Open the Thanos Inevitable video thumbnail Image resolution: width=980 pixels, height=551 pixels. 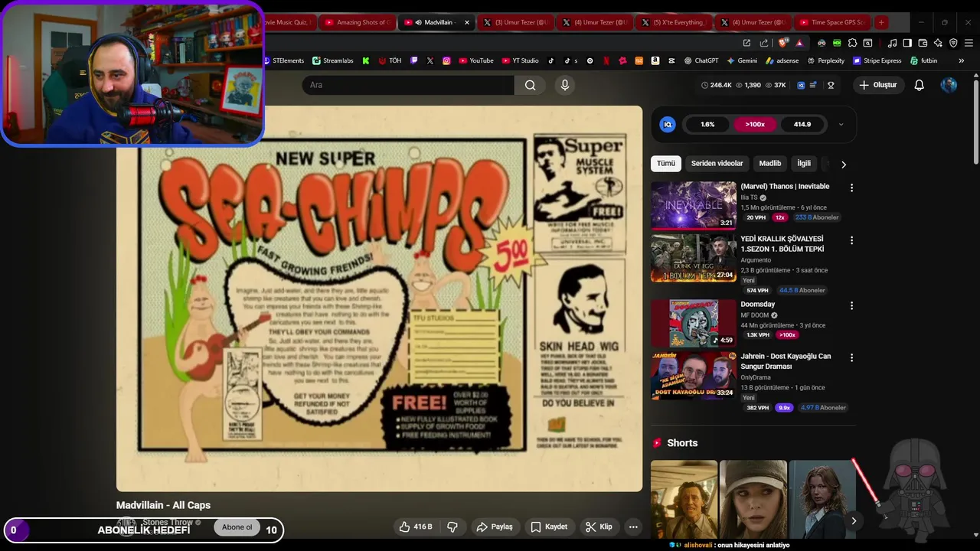(x=694, y=205)
